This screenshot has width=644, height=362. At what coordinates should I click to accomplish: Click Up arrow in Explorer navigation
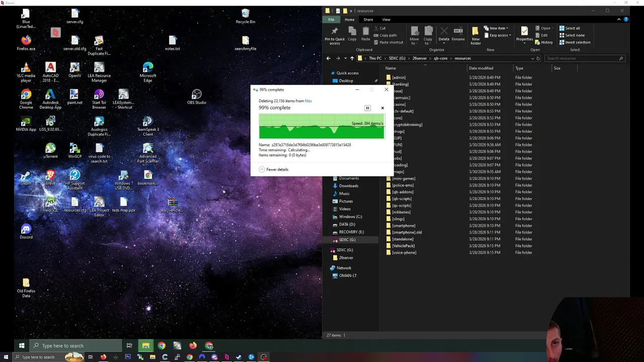(352, 58)
